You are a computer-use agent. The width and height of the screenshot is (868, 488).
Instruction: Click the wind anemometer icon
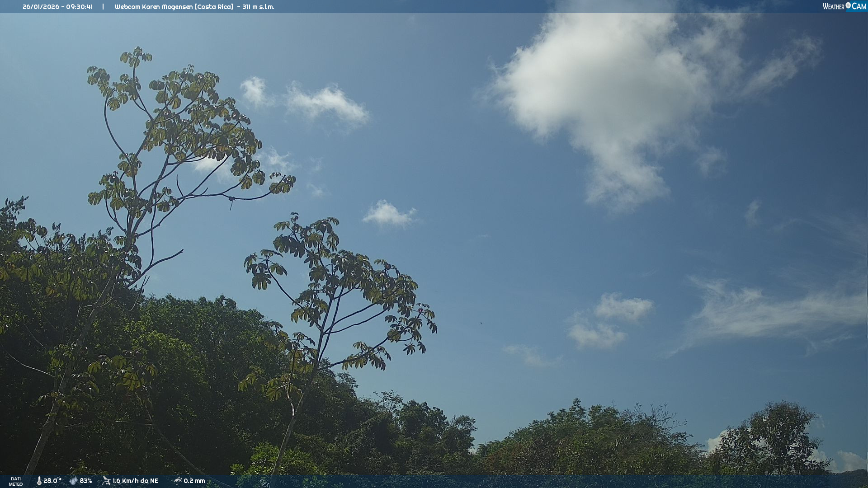pyautogui.click(x=106, y=481)
